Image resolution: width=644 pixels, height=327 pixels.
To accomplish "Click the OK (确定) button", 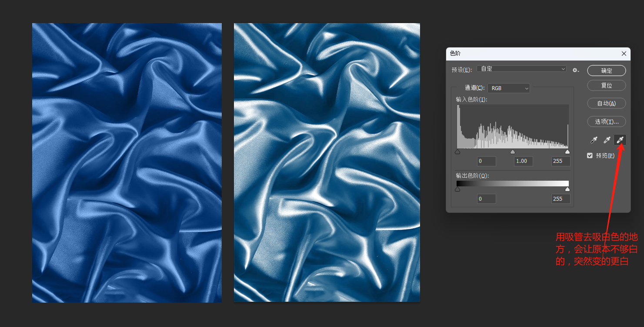I will [x=607, y=71].
